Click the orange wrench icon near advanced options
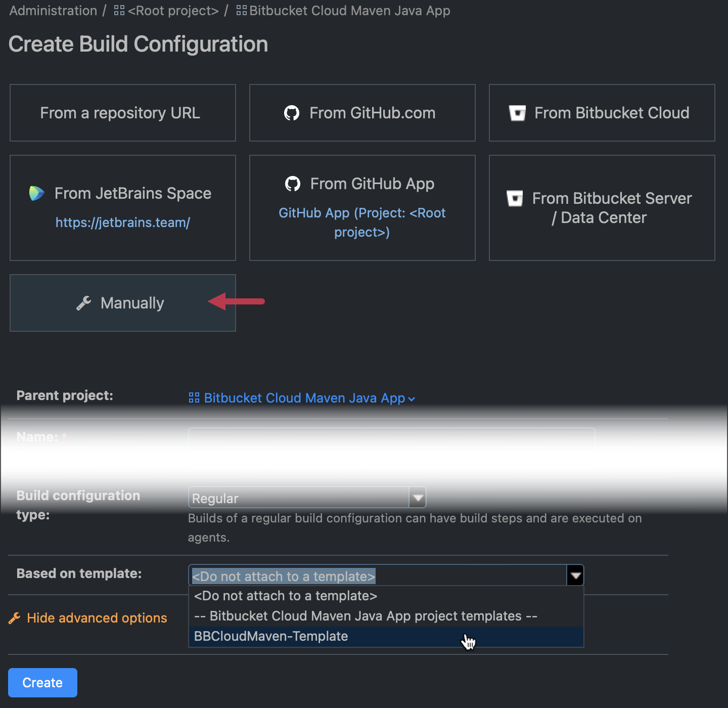This screenshot has height=708, width=728. point(15,618)
